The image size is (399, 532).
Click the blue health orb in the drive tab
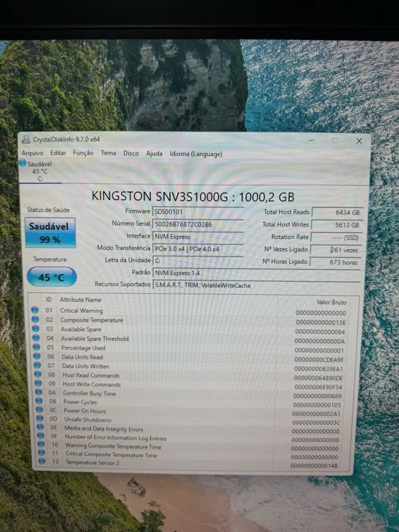(x=22, y=163)
